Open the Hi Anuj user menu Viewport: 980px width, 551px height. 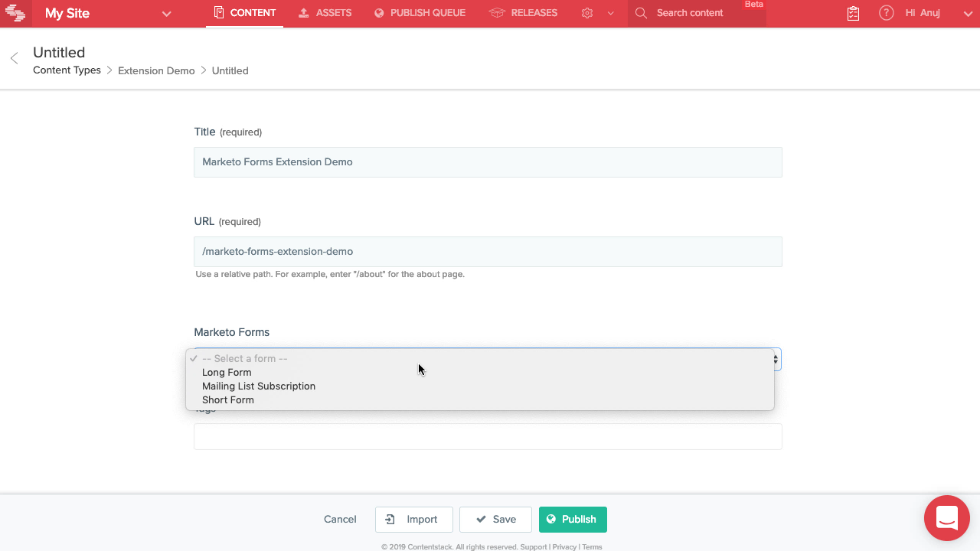point(938,13)
